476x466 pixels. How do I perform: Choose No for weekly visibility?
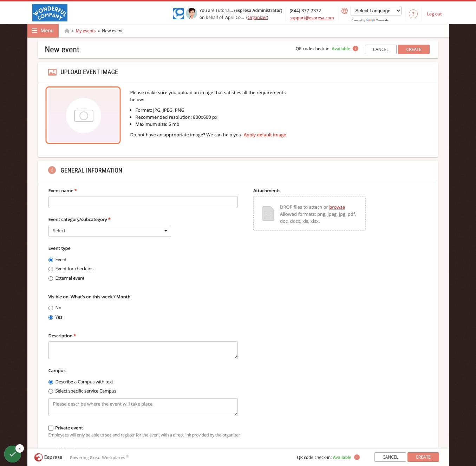(x=51, y=308)
